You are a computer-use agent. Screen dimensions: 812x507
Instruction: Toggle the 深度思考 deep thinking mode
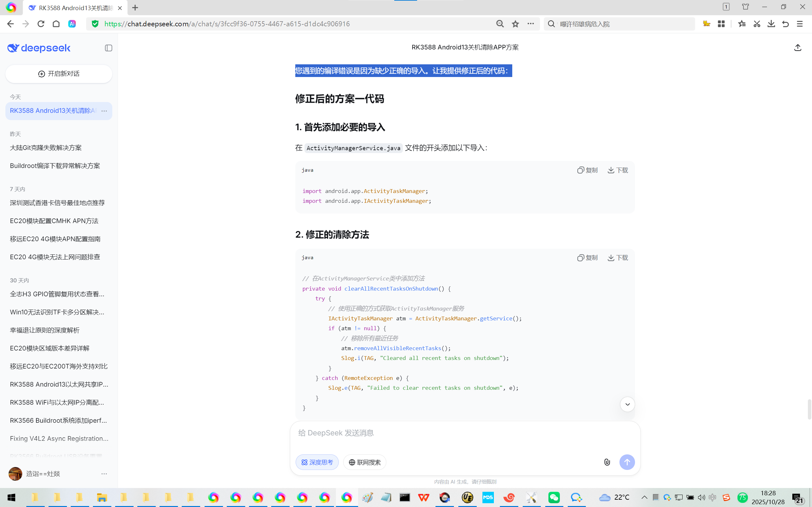[317, 462]
